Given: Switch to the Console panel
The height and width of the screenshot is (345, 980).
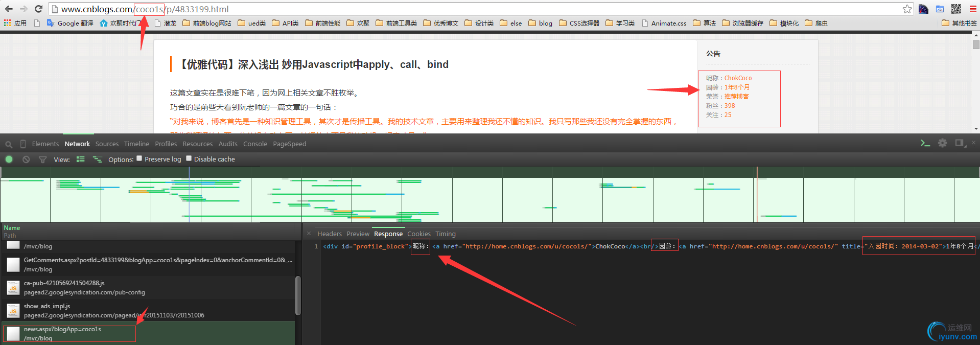Looking at the screenshot, I should pos(255,144).
